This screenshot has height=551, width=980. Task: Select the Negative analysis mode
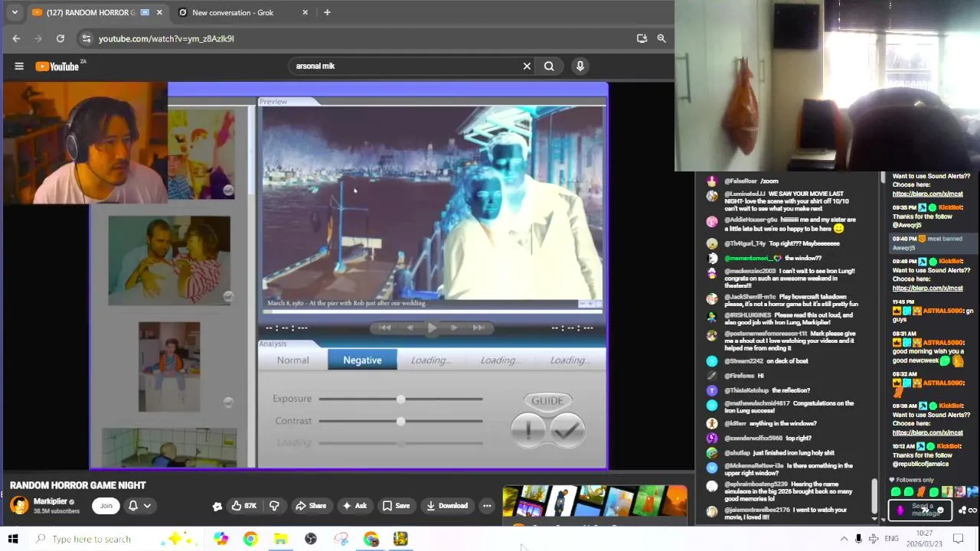[x=362, y=360]
